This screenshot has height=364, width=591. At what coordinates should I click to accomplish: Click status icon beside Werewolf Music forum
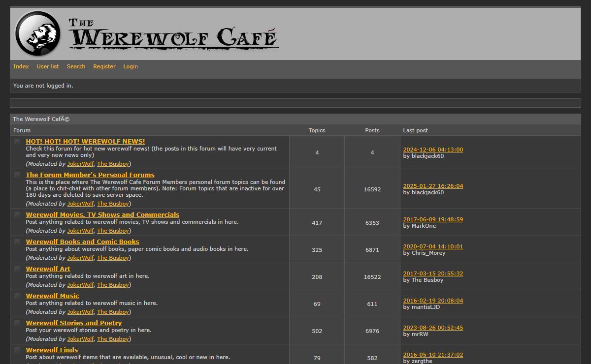pyautogui.click(x=17, y=296)
